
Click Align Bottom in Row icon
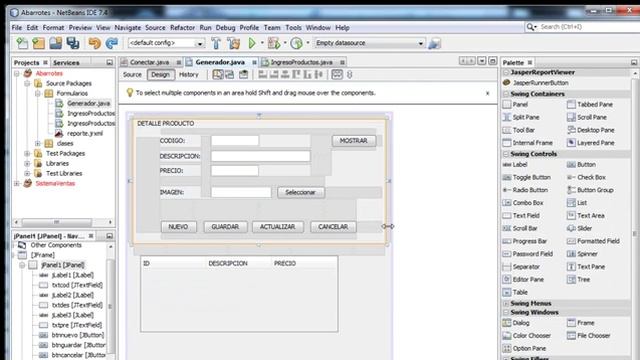(307, 75)
